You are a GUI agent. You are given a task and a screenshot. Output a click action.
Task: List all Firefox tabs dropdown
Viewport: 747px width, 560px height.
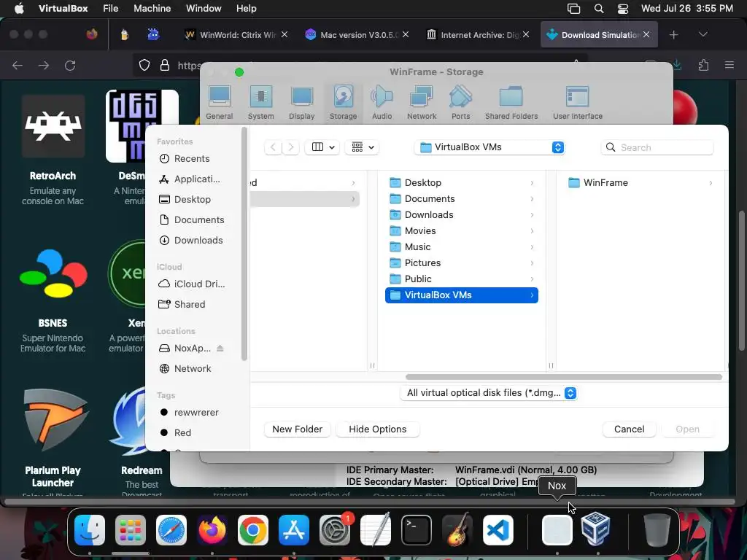703,34
